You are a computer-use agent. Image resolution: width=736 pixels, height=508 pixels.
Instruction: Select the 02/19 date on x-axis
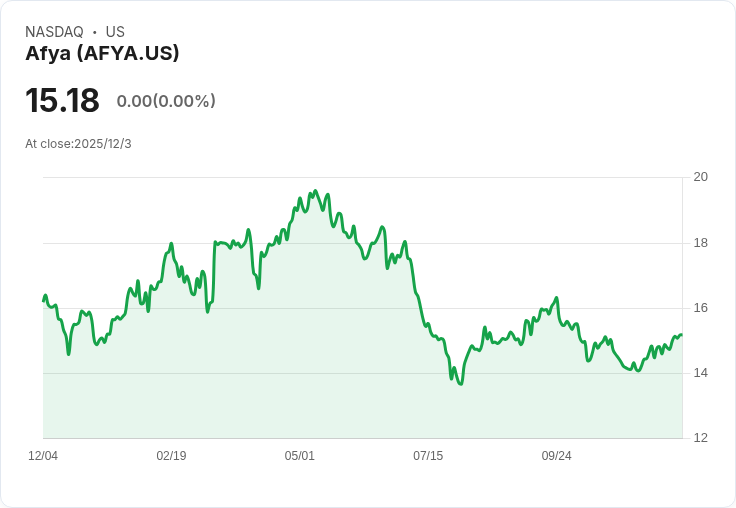tap(171, 456)
